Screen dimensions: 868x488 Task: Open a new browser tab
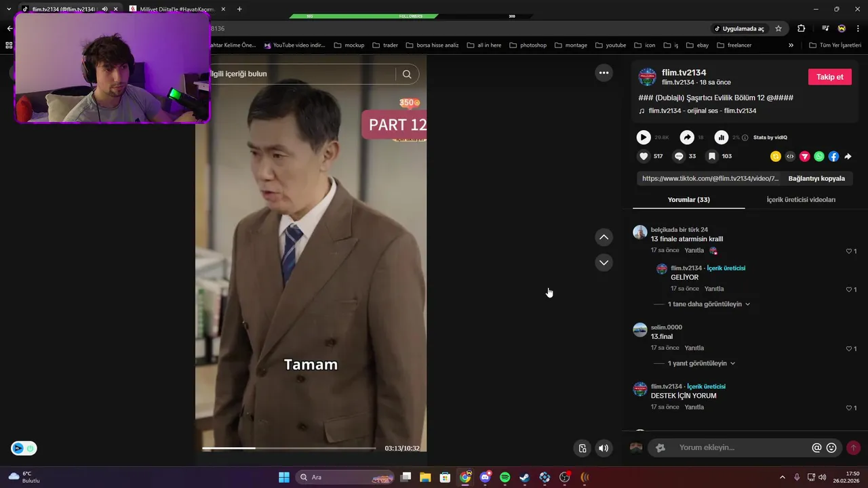tap(239, 9)
